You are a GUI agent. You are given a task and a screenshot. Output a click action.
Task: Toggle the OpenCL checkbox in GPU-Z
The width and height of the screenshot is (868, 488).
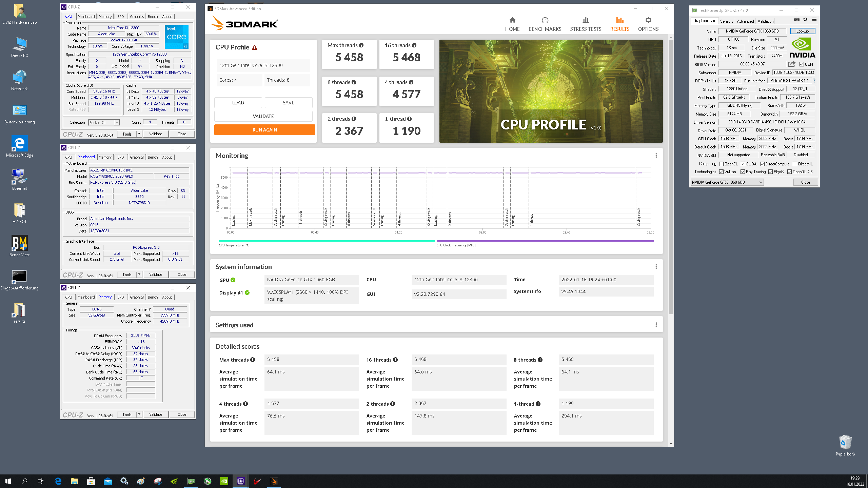coord(721,164)
